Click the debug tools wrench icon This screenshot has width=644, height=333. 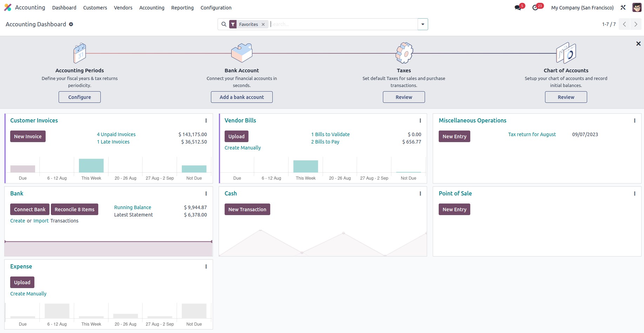click(623, 7)
